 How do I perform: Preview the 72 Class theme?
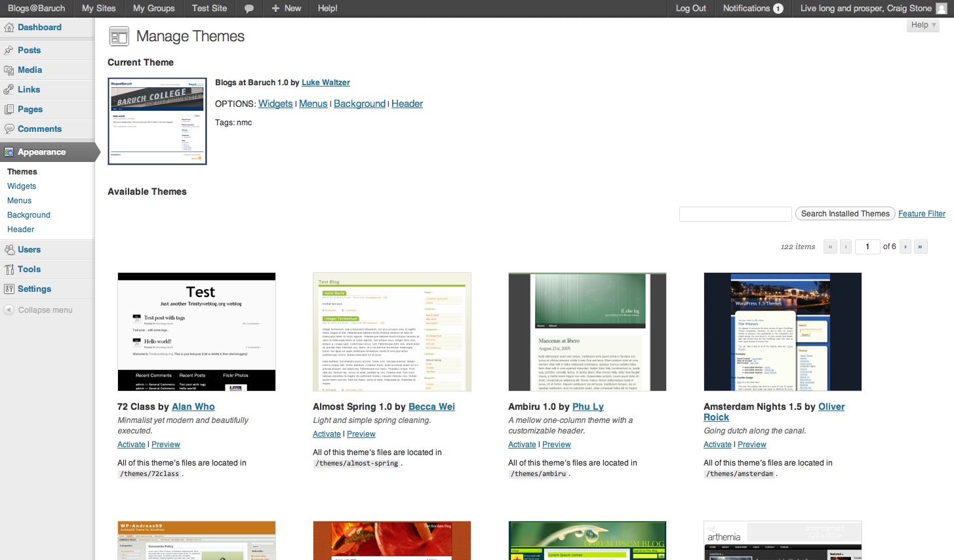click(x=166, y=445)
